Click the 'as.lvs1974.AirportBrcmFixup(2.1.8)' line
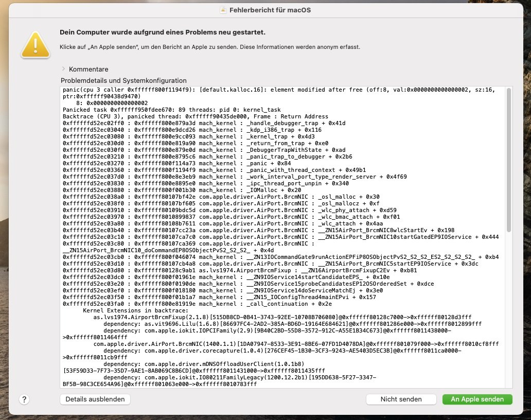Image resolution: width=531 pixels, height=420 pixels. point(282,318)
